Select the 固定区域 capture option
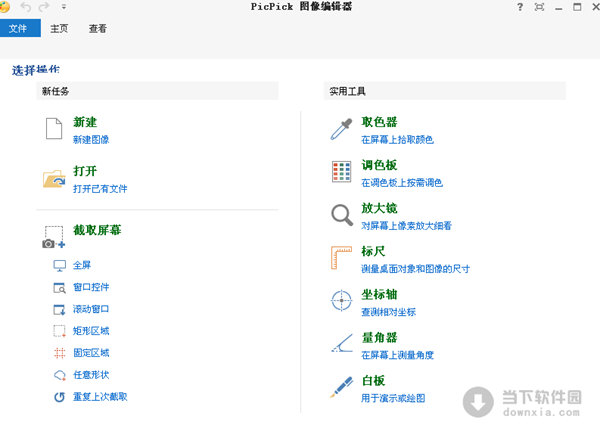The height and width of the screenshot is (431, 600). coord(91,353)
